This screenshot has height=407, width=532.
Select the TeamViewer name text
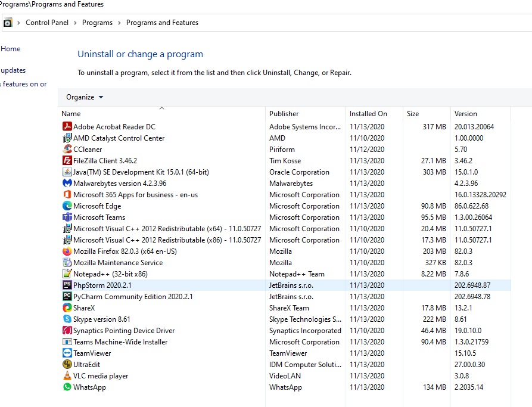coord(92,353)
